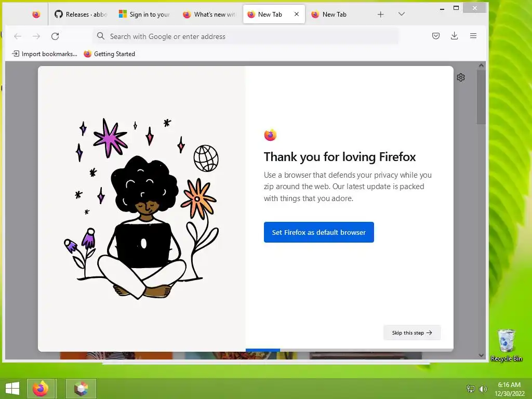Click Skip this step button
The width and height of the screenshot is (532, 399).
[x=412, y=333]
